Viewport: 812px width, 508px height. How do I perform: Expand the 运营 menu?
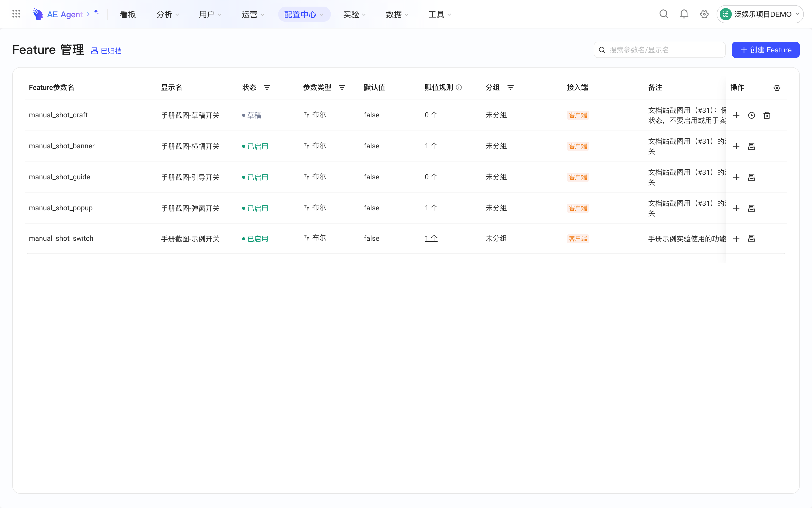point(253,14)
